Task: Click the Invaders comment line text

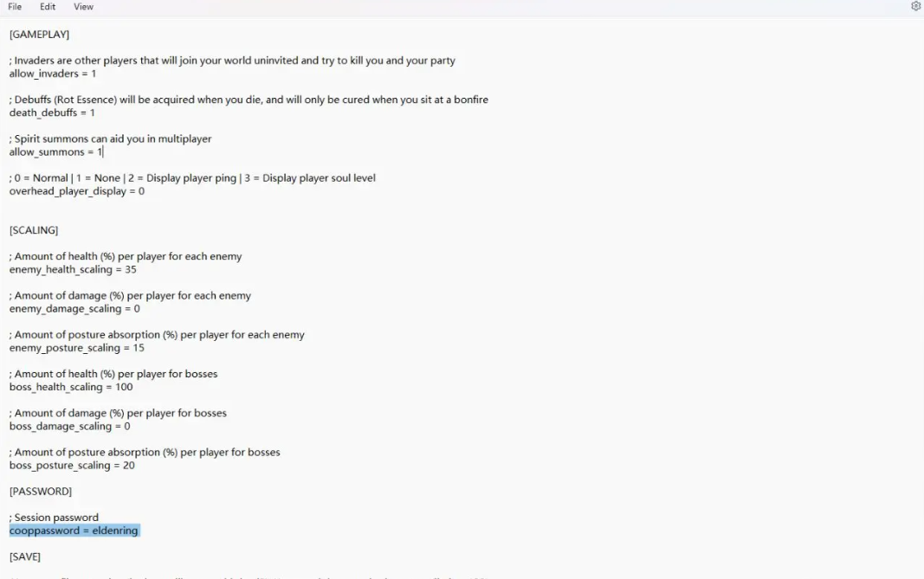Action: pos(232,60)
